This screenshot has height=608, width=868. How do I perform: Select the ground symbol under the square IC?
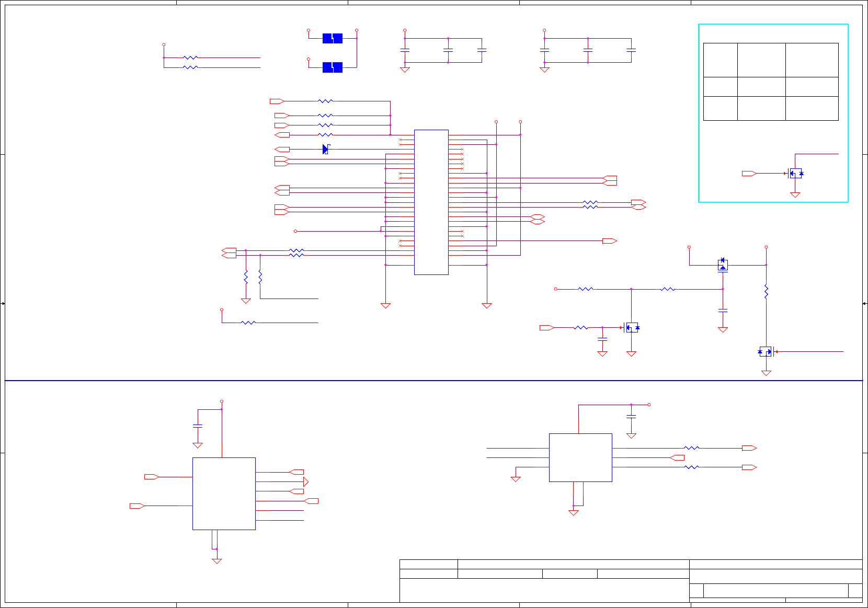coord(217,561)
